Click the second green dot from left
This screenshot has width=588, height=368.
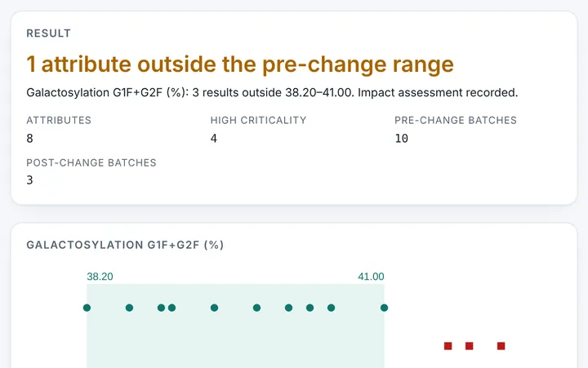(x=129, y=308)
